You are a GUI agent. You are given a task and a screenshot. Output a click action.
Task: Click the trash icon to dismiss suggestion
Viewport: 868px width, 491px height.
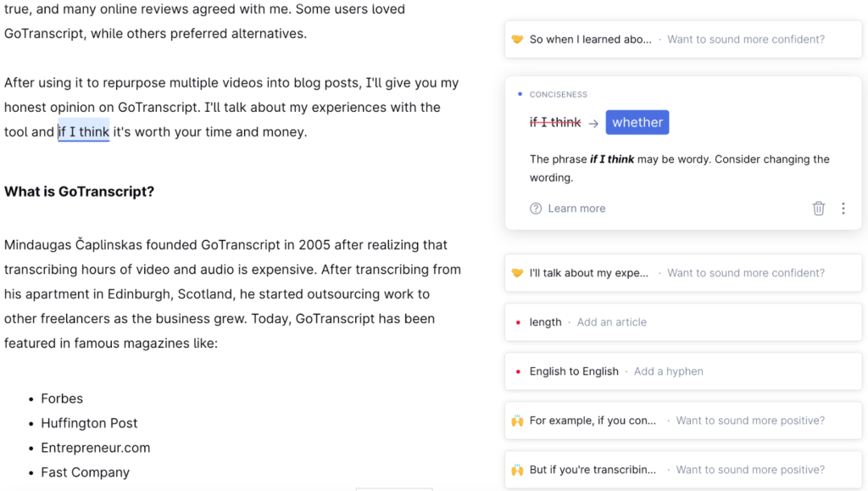pos(818,209)
